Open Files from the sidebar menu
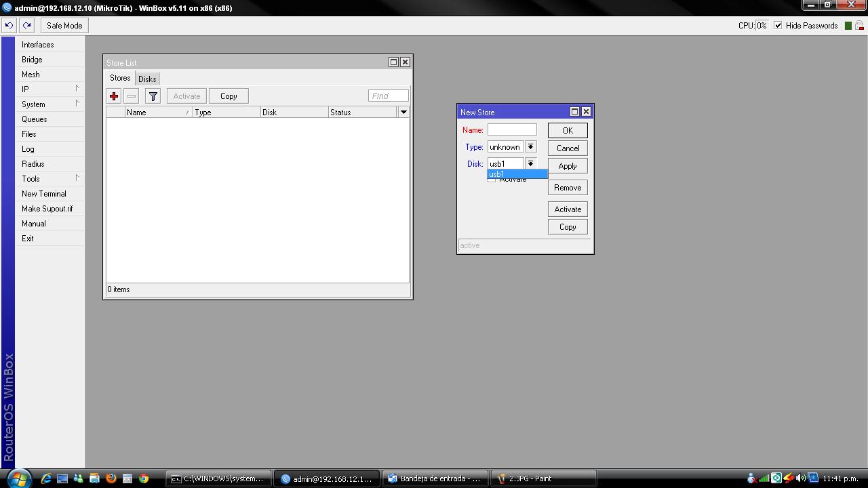The width and height of the screenshot is (868, 488). pos(51,134)
